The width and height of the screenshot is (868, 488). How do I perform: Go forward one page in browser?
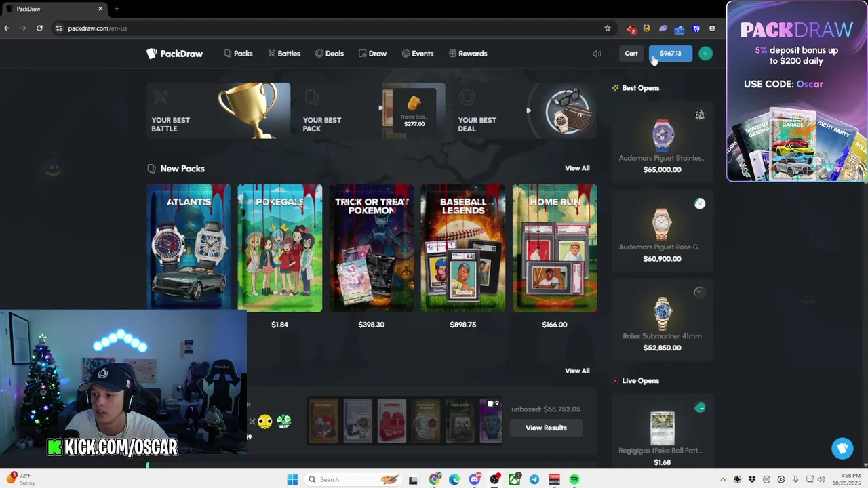(x=23, y=28)
